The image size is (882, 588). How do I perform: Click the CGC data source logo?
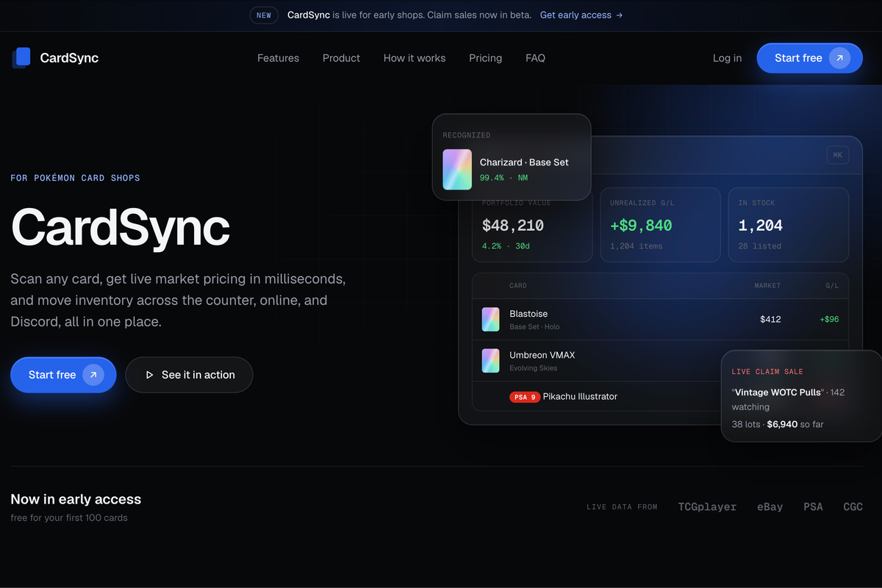[x=853, y=507]
